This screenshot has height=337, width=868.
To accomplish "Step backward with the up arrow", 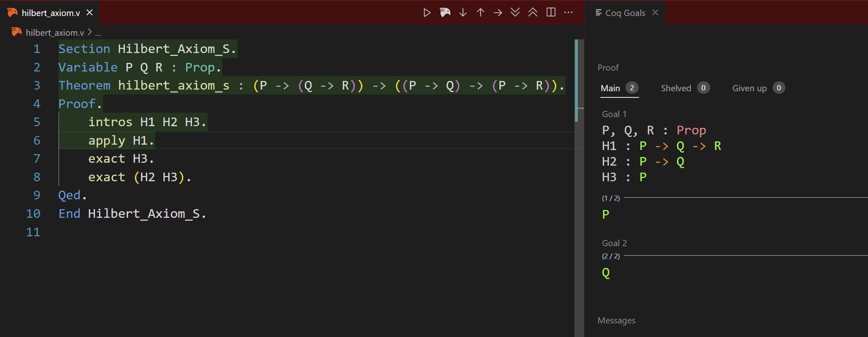I will tap(480, 13).
